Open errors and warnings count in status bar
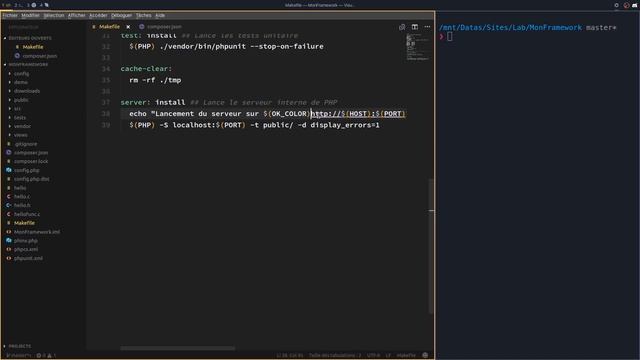The height and width of the screenshot is (360, 640). (46, 356)
